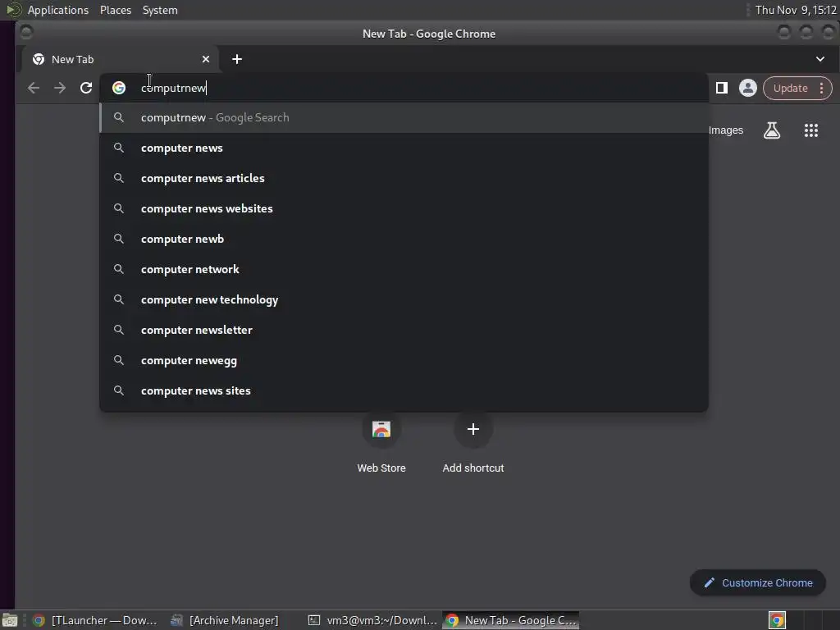Viewport: 840px width, 630px height.
Task: Click the Google icon in the address bar
Action: coord(119,88)
